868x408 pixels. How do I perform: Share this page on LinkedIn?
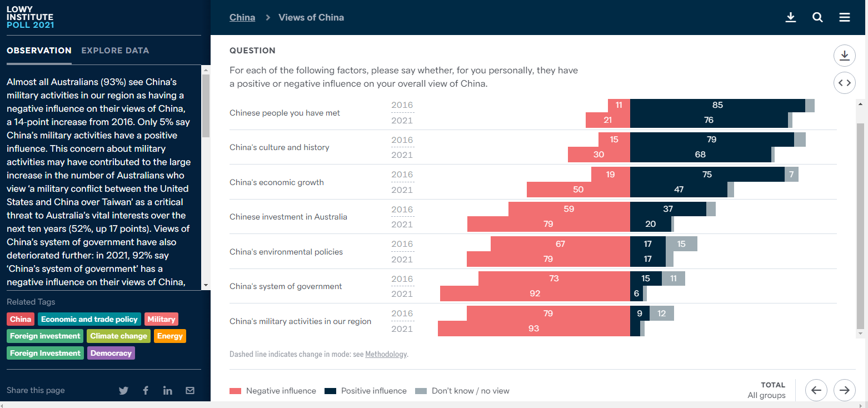pyautogui.click(x=168, y=391)
